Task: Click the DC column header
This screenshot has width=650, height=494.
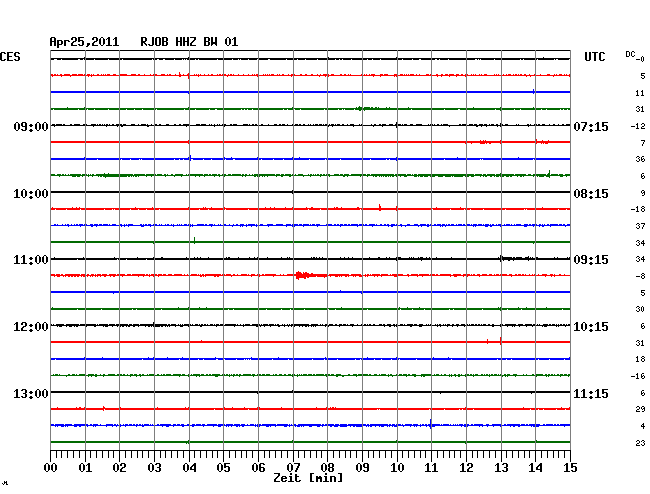Action: pyautogui.click(x=631, y=54)
